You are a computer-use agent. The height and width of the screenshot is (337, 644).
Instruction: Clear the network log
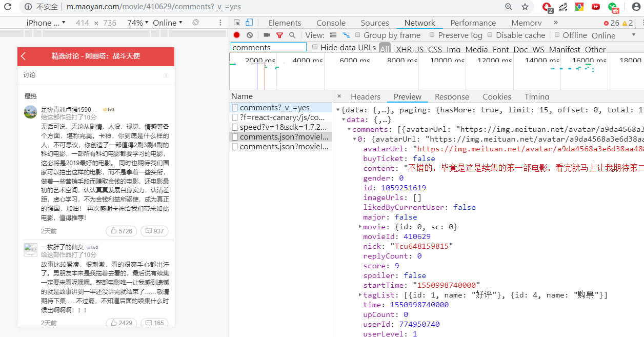250,35
